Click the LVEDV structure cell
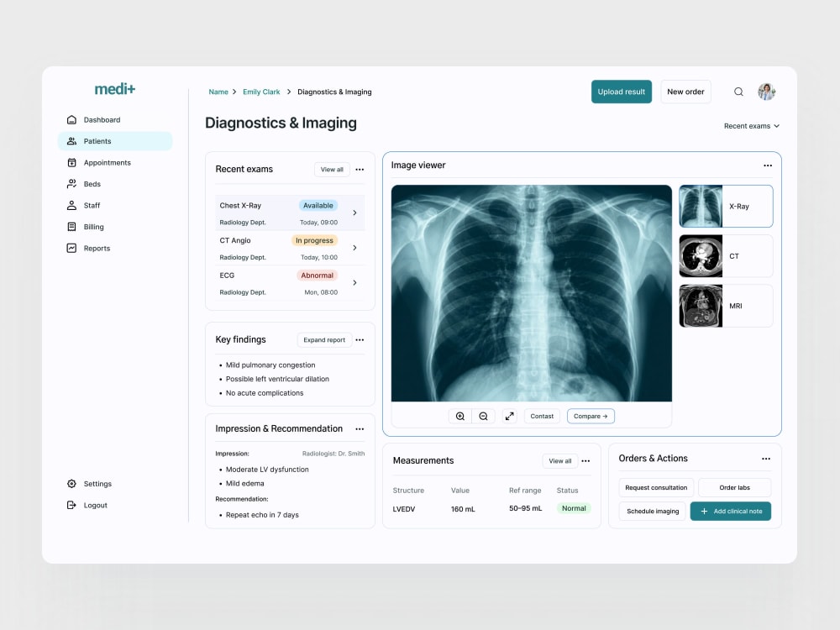The image size is (840, 630). [404, 509]
